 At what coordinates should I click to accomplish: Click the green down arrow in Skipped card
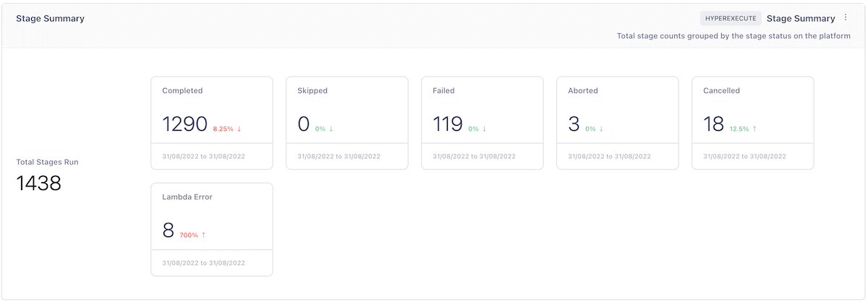(331, 129)
